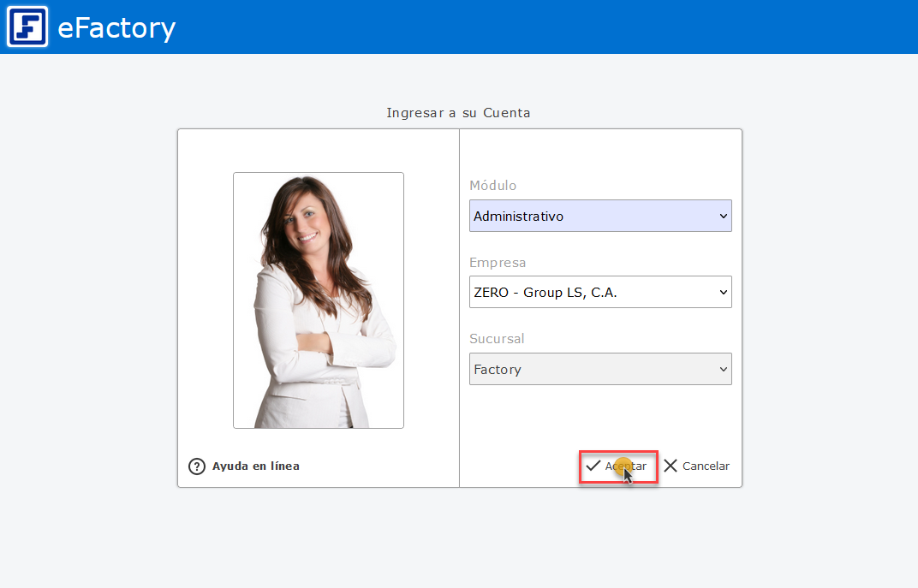This screenshot has height=588, width=918.
Task: Click the chevron arrow on the Módulo field
Action: [723, 216]
